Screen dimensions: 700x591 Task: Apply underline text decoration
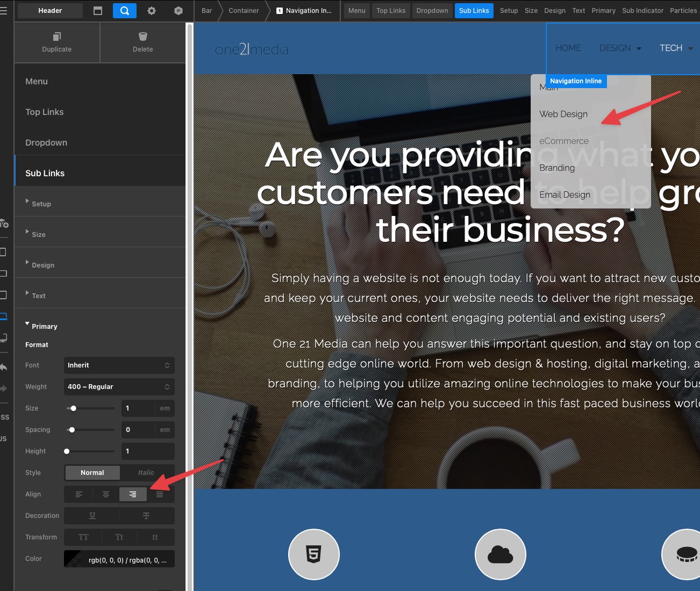pos(92,516)
